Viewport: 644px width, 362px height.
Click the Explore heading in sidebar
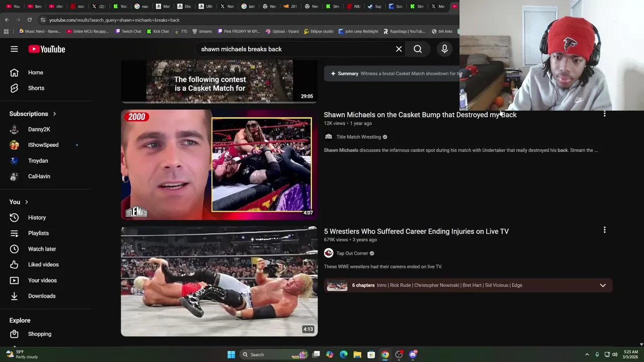coord(20,320)
